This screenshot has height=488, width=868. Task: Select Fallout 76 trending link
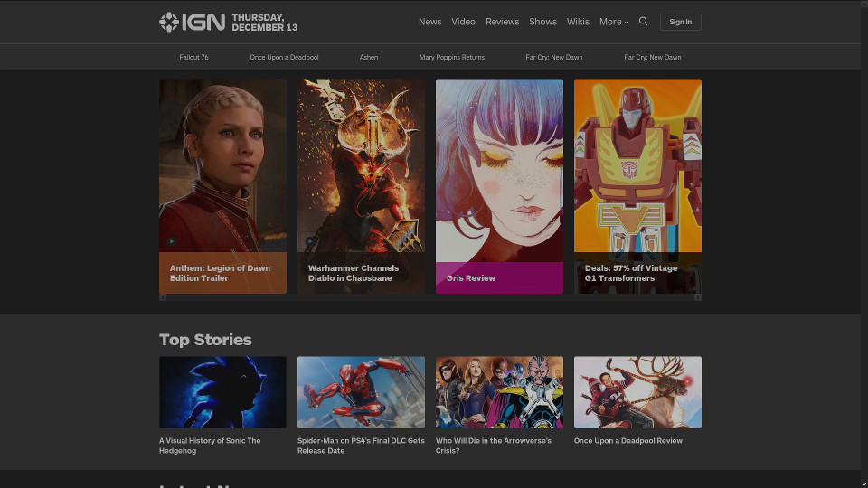(193, 57)
